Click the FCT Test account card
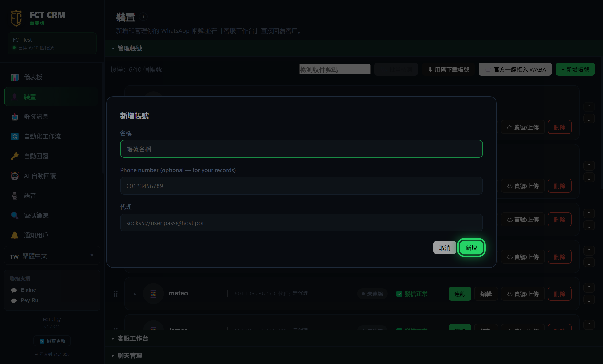The width and height of the screenshot is (603, 364). click(x=52, y=44)
